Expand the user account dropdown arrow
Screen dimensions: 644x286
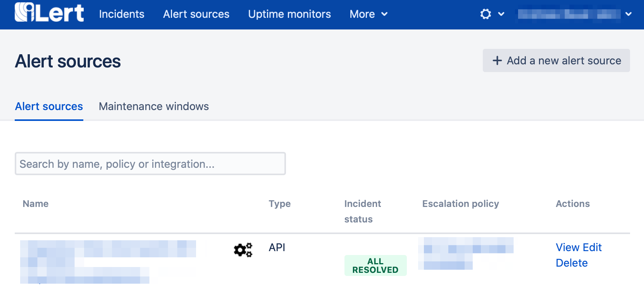(629, 14)
